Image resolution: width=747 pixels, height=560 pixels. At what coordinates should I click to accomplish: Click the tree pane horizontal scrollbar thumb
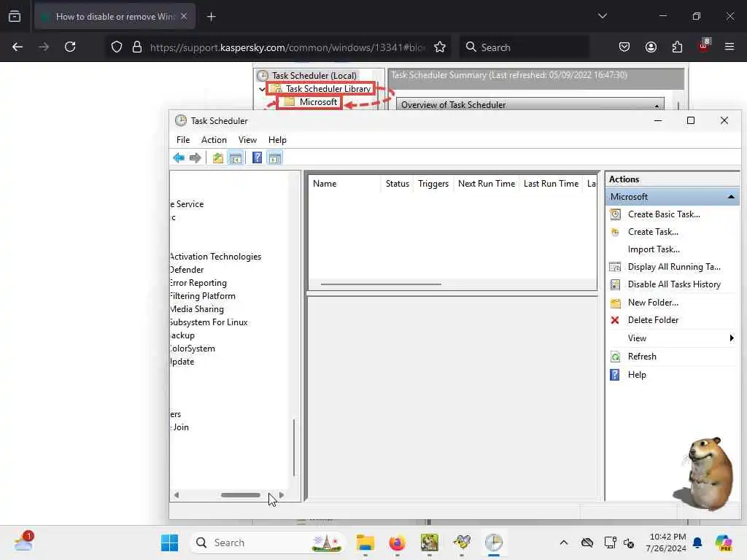coord(241,495)
